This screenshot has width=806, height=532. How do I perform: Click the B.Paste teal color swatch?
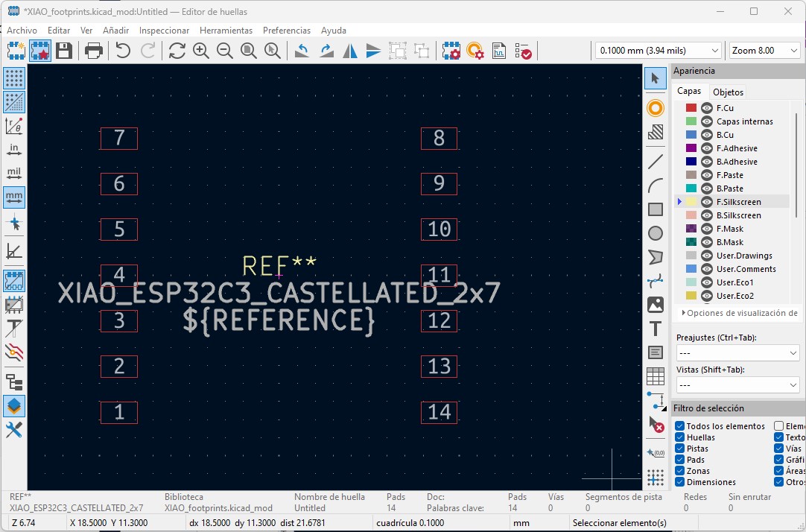pos(691,189)
